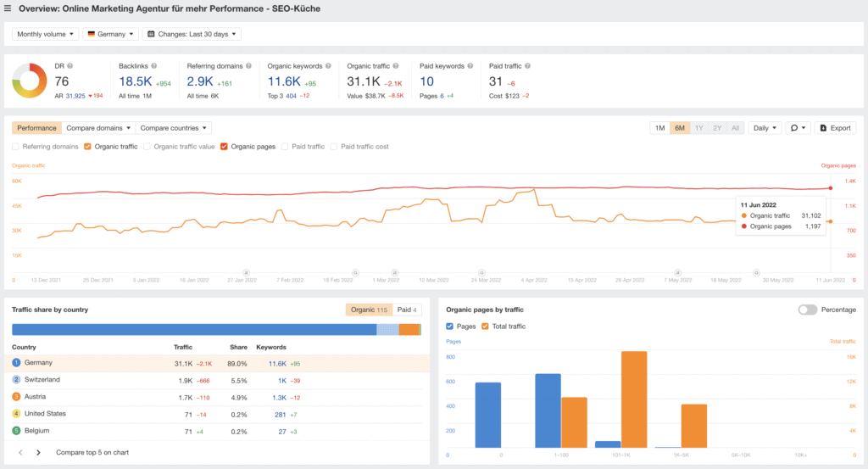The height and width of the screenshot is (469, 868).
Task: Go to next page arrow in country table
Action: click(38, 453)
